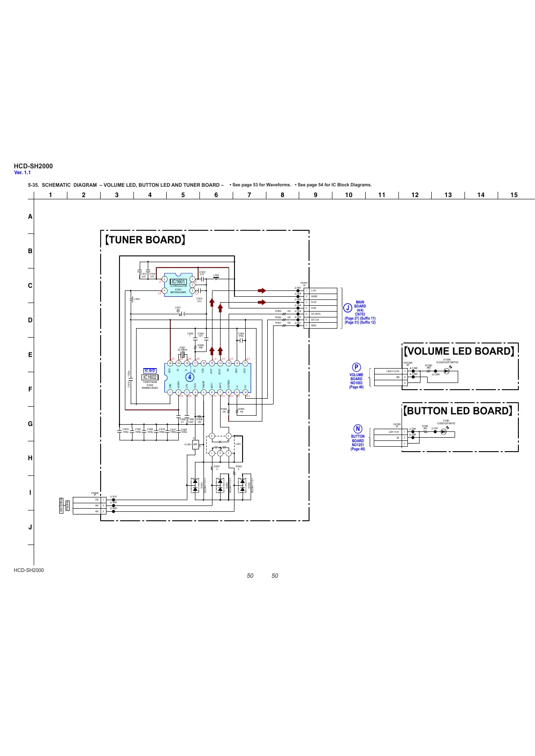This screenshot has height=756, width=535.
Task: Click the AGND pin of CN1601
Action: click(x=321, y=296)
